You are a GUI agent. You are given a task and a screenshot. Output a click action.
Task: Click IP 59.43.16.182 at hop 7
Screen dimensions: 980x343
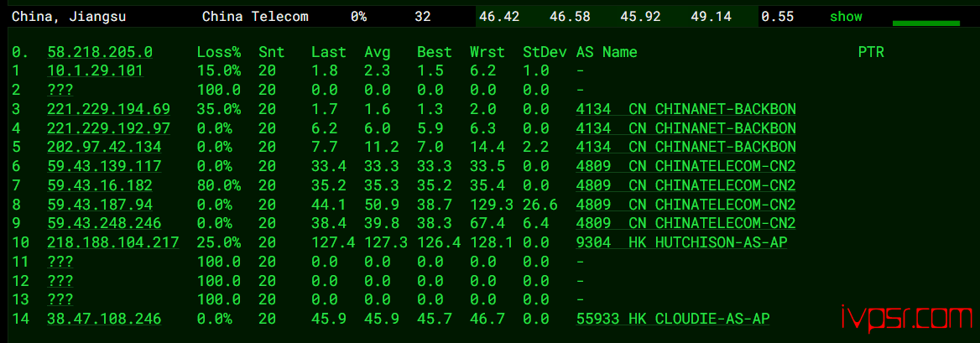100,185
